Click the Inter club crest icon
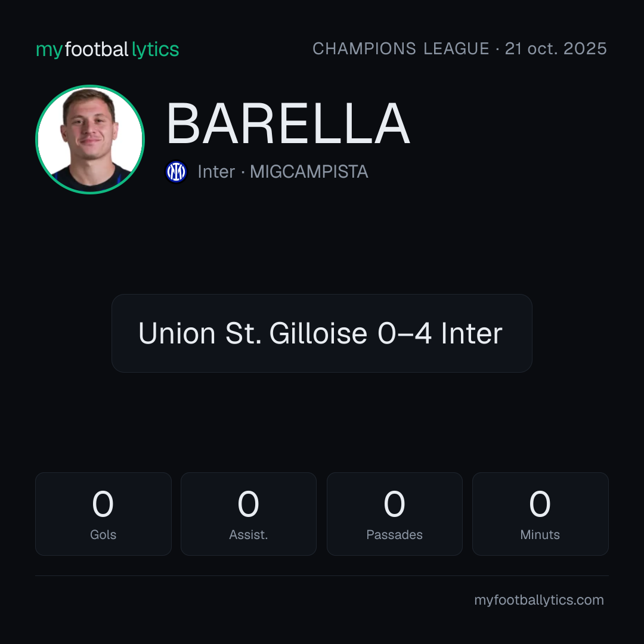The width and height of the screenshot is (644, 644). click(176, 172)
